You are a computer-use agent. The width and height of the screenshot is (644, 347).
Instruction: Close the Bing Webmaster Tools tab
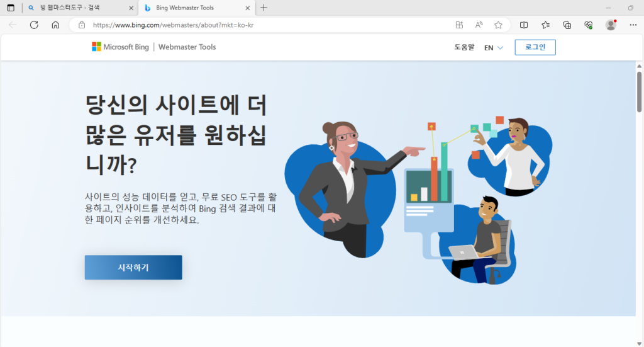click(x=248, y=8)
